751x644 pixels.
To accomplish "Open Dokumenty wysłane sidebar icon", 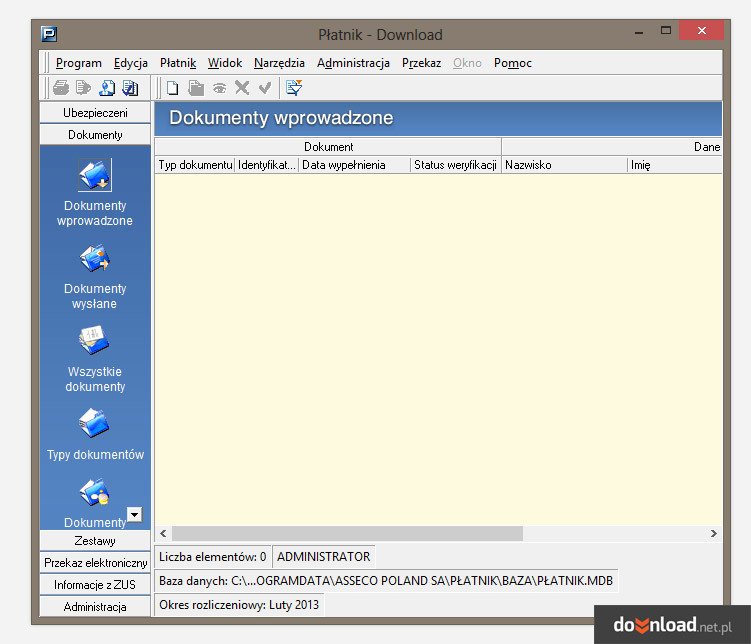I will (95, 259).
